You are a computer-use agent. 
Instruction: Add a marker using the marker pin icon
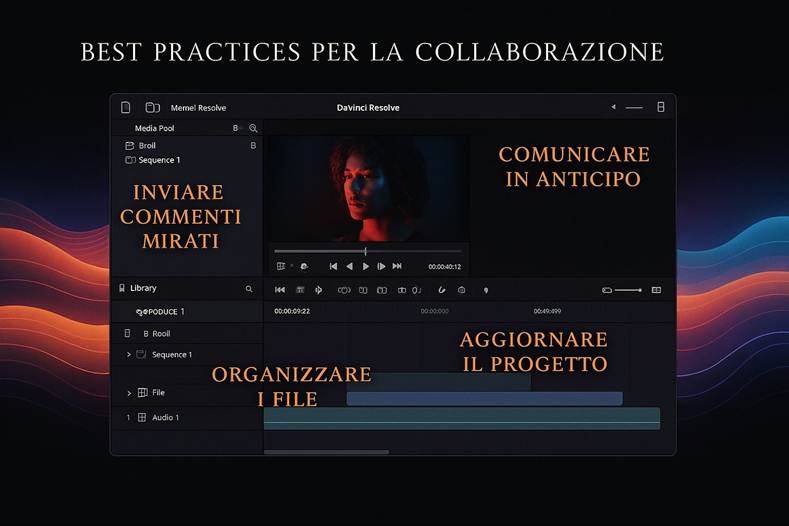click(x=486, y=290)
